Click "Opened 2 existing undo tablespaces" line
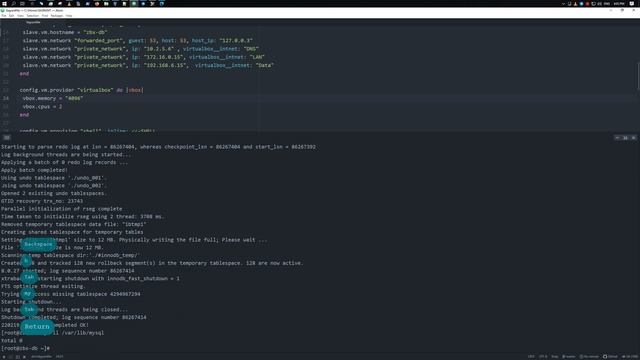Image resolution: width=640 pixels, height=360 pixels. pyautogui.click(x=53, y=193)
